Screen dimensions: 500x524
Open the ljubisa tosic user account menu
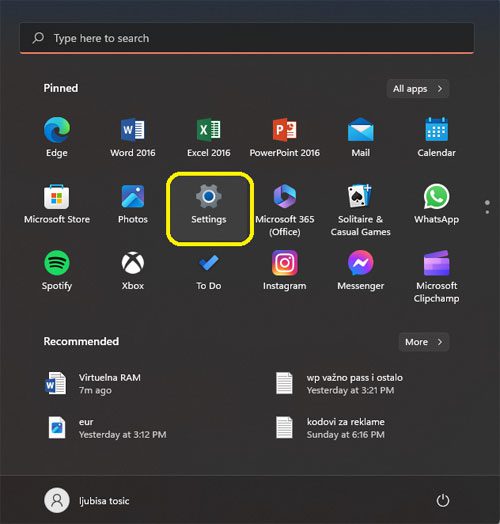click(87, 500)
